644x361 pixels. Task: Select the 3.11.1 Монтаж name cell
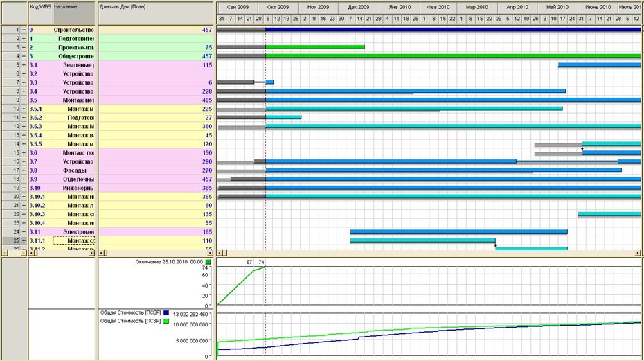(x=74, y=240)
